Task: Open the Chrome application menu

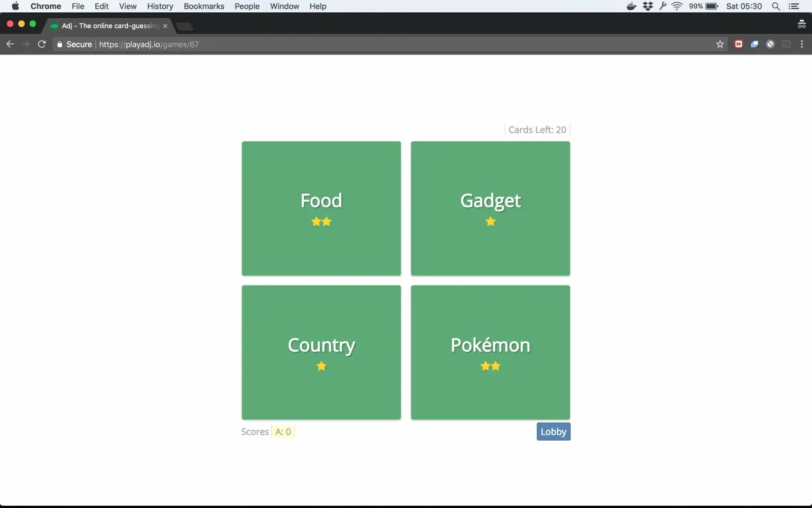Action: (46, 6)
